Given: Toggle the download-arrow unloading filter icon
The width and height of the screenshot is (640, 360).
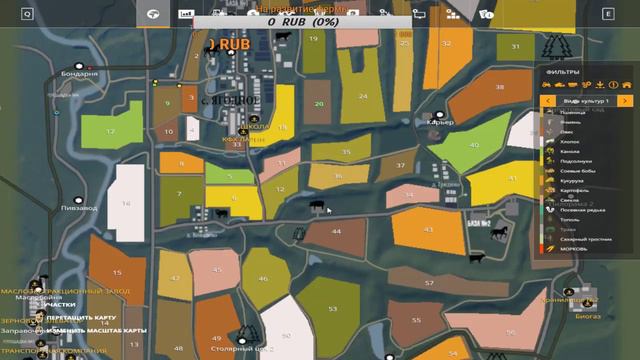Looking at the screenshot, I should (600, 85).
